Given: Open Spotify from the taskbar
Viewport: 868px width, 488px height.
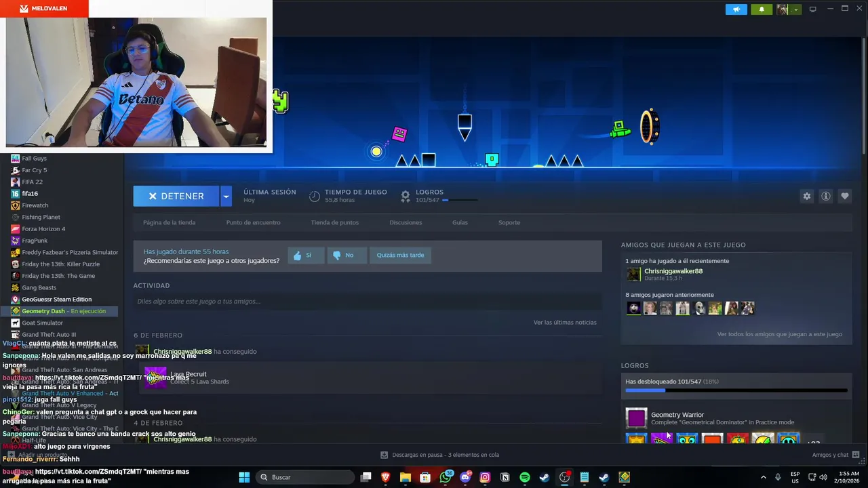Looking at the screenshot, I should pos(525,477).
